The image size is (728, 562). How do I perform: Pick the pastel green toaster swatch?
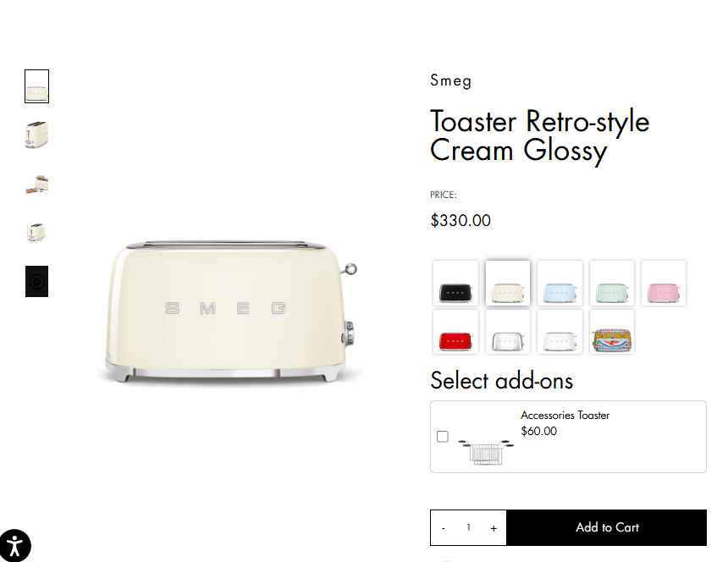click(612, 283)
